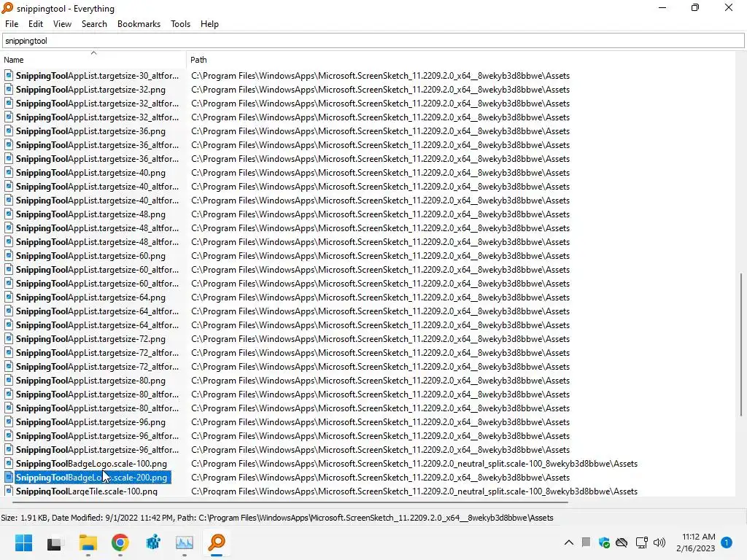Image resolution: width=747 pixels, height=560 pixels.
Task: Click the horizontal scrollbar at list bottom
Action: [x=290, y=502]
